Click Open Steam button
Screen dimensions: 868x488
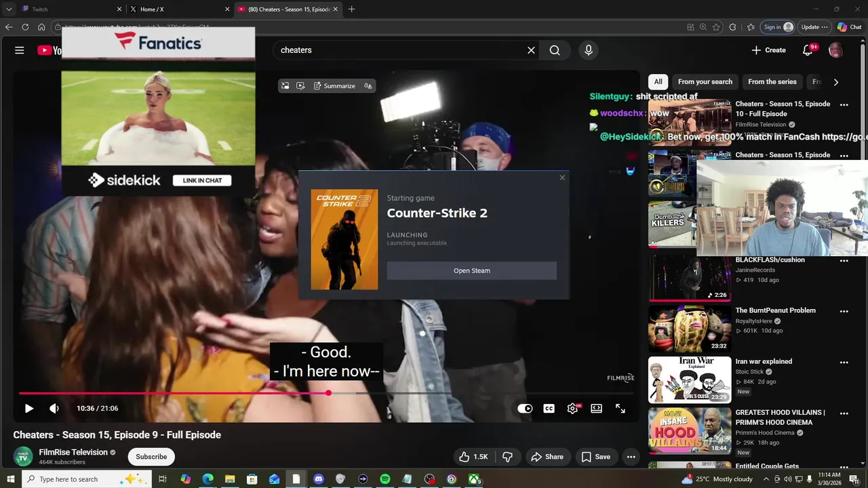pos(472,270)
